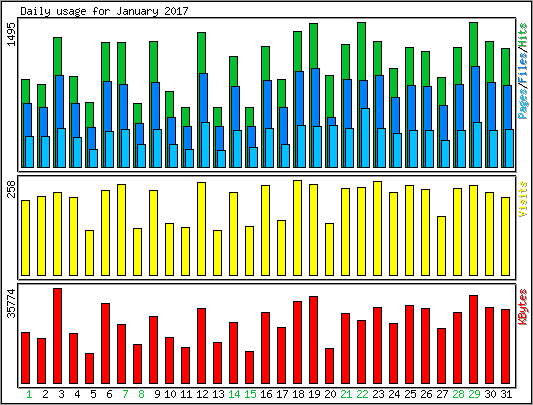Click day 19 on the x-axis
533x405 pixels.
(x=314, y=394)
